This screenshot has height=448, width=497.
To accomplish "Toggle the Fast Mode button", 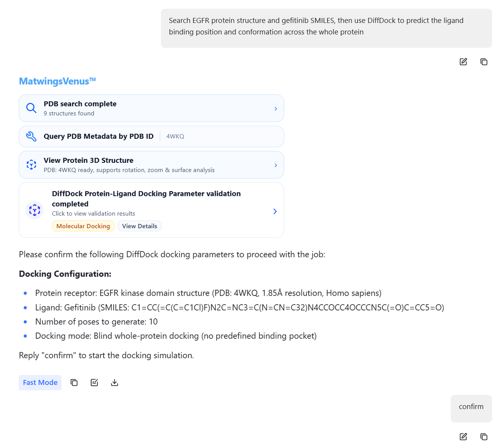I will click(40, 383).
